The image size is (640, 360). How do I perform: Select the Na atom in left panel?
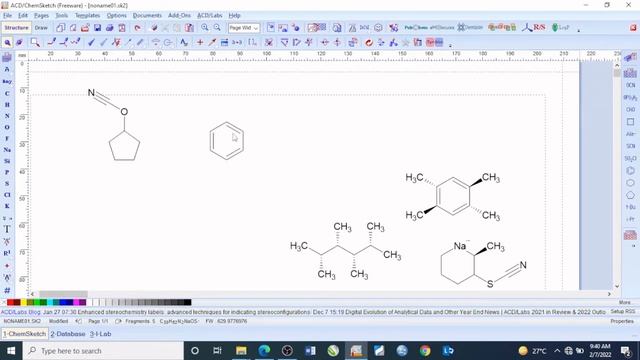[x=7, y=150]
